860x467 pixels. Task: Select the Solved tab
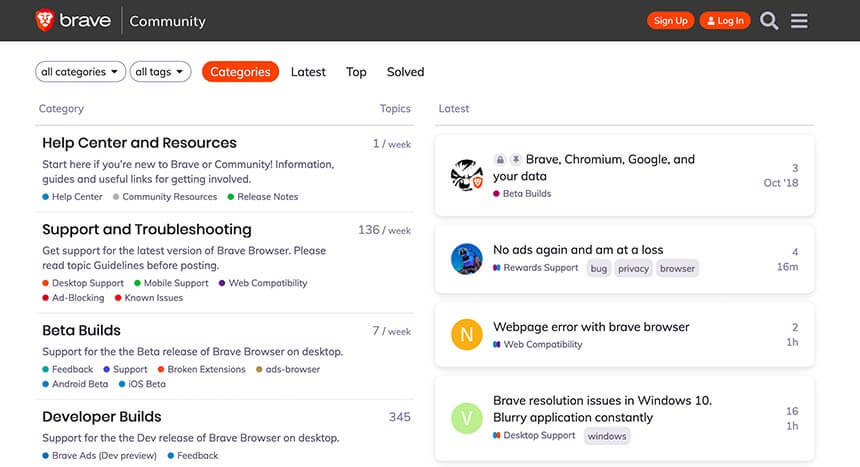(405, 72)
